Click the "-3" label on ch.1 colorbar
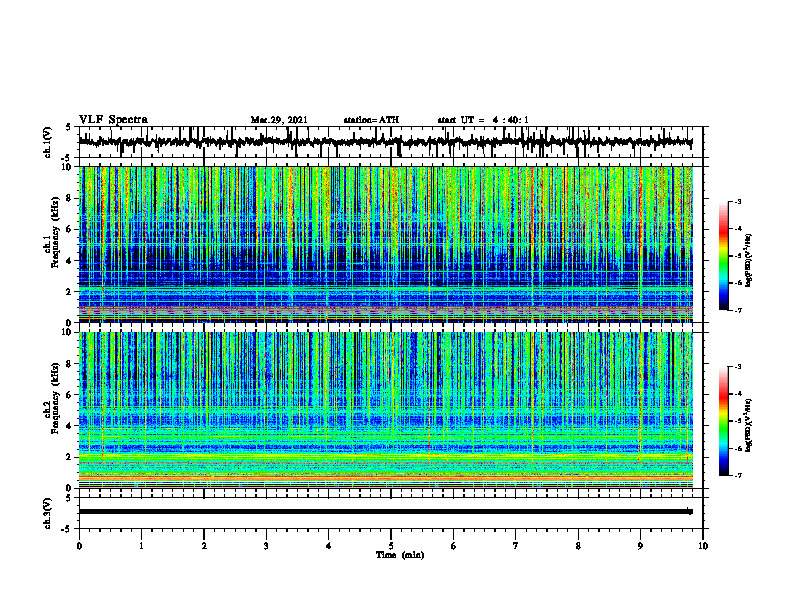Viewport: 792px width, 612px height. click(737, 202)
